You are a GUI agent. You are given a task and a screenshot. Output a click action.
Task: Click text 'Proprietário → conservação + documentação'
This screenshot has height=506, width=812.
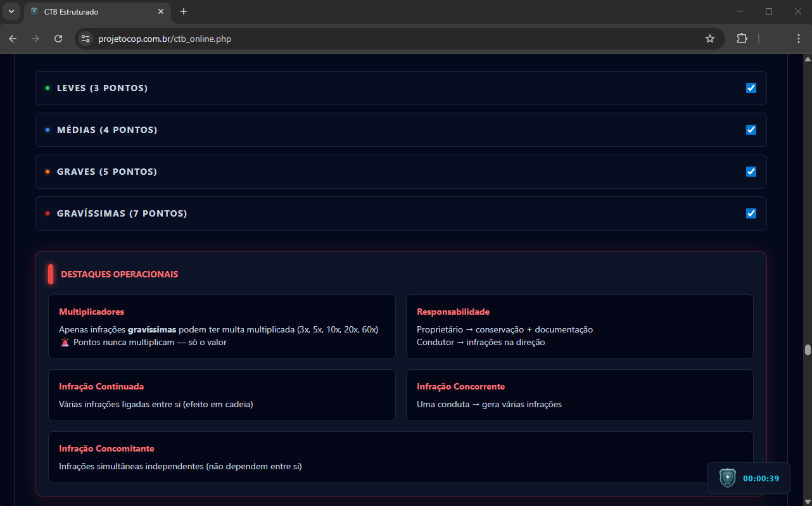505,329
